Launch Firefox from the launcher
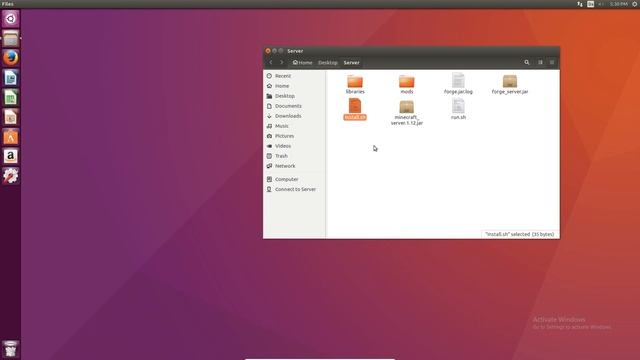Viewport: 640px width, 360px height. (11, 58)
